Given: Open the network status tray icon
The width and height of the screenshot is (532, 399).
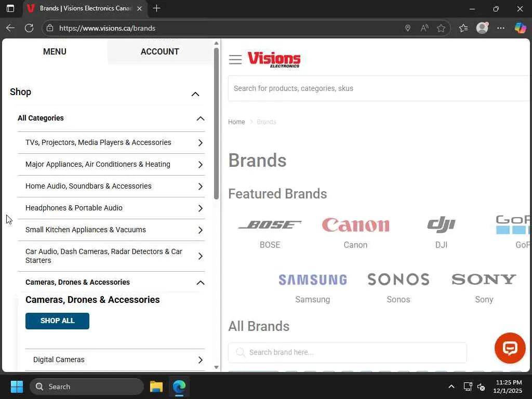Looking at the screenshot, I should tap(468, 387).
